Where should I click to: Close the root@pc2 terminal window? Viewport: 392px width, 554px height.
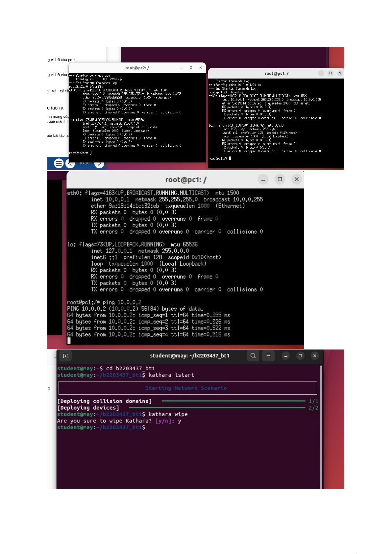(x=201, y=68)
